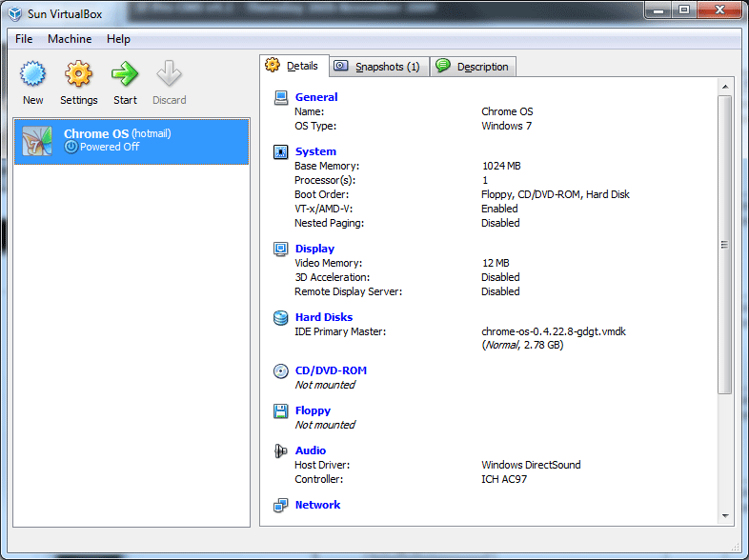749x560 pixels.
Task: Click the Powered Off status icon
Action: tap(71, 147)
